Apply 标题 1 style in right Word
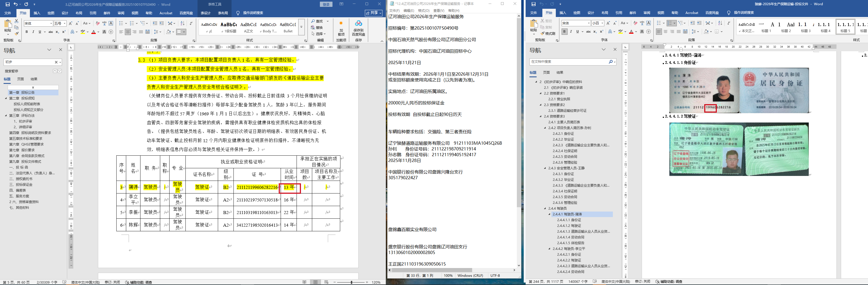The image size is (868, 285). click(x=766, y=27)
